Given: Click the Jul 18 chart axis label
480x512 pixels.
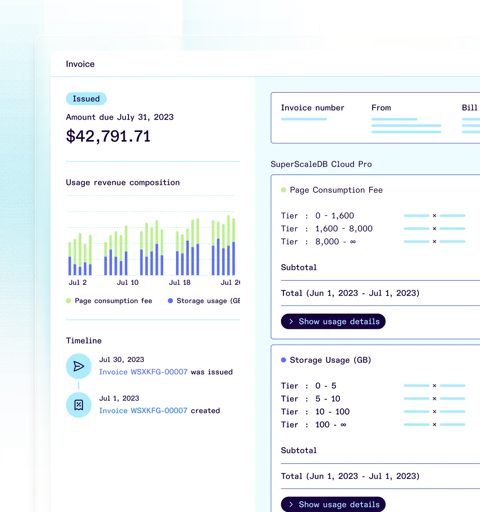Looking at the screenshot, I should click(x=180, y=283).
